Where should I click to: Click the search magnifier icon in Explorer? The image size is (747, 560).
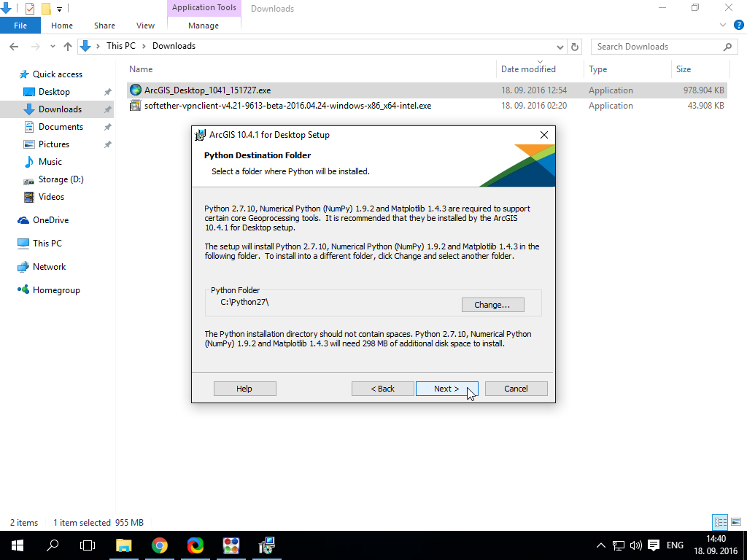(x=727, y=47)
